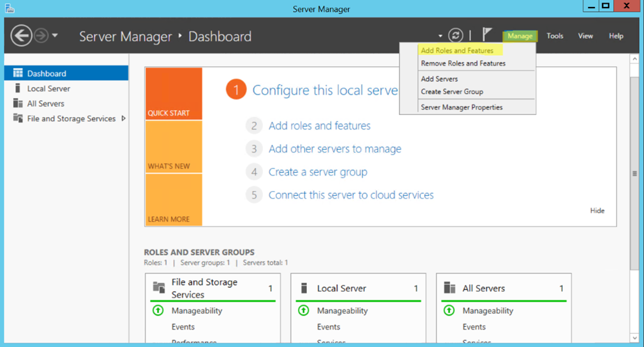The image size is (644, 347).
Task: Hide the welcome tile with Hide
Action: pos(597,211)
